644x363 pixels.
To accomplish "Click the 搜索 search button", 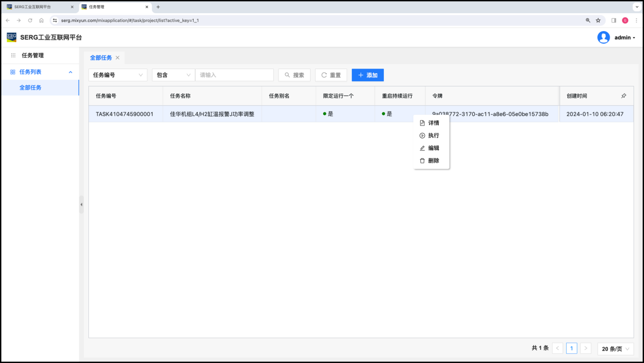I will pos(294,75).
